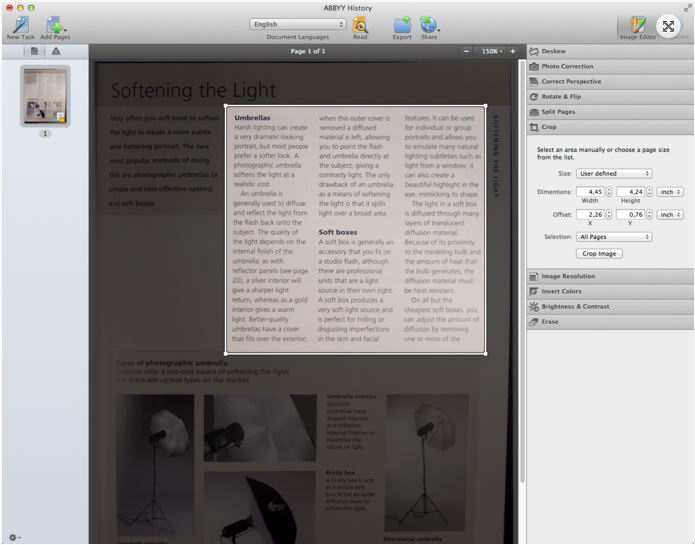This screenshot has height=545, width=695.
Task: Open the Size User defined dropdown
Action: click(614, 173)
